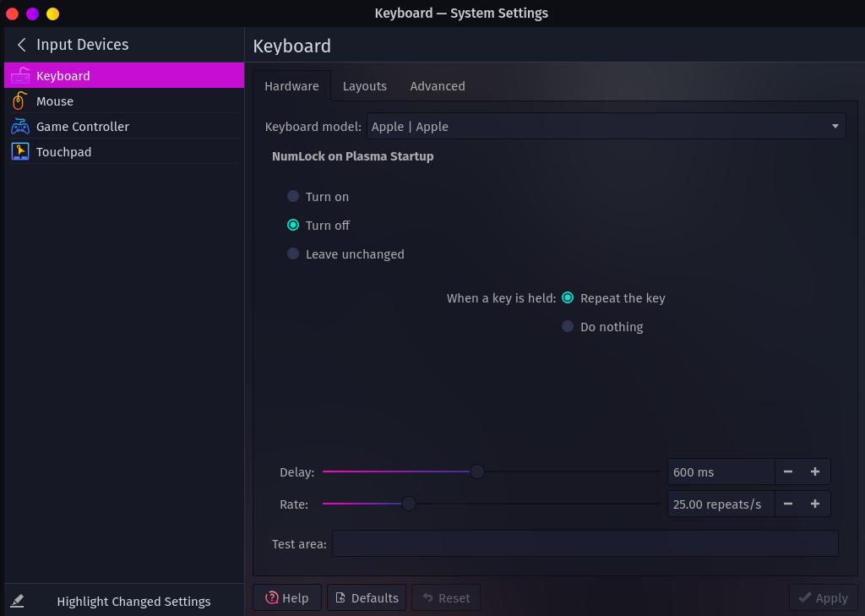
Task: Click the Delay slider handle
Action: pyautogui.click(x=476, y=472)
